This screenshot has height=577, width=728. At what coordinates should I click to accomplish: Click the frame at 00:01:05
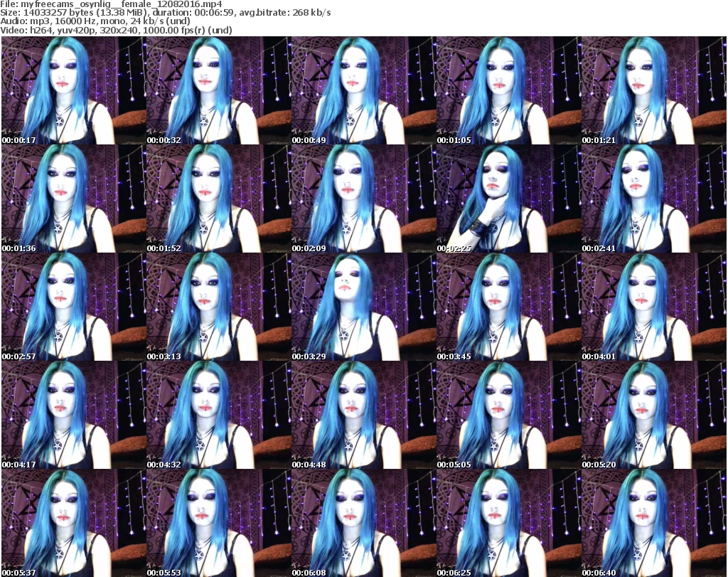(x=508, y=90)
